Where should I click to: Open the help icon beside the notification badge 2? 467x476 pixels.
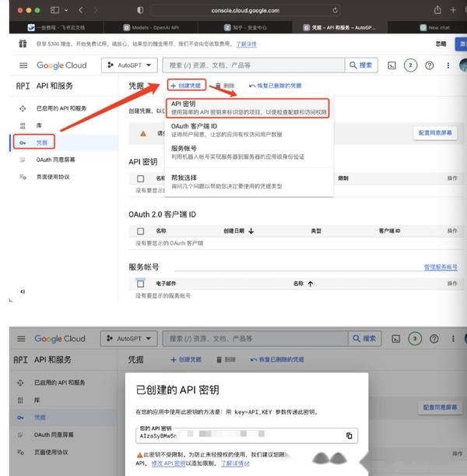429,65
